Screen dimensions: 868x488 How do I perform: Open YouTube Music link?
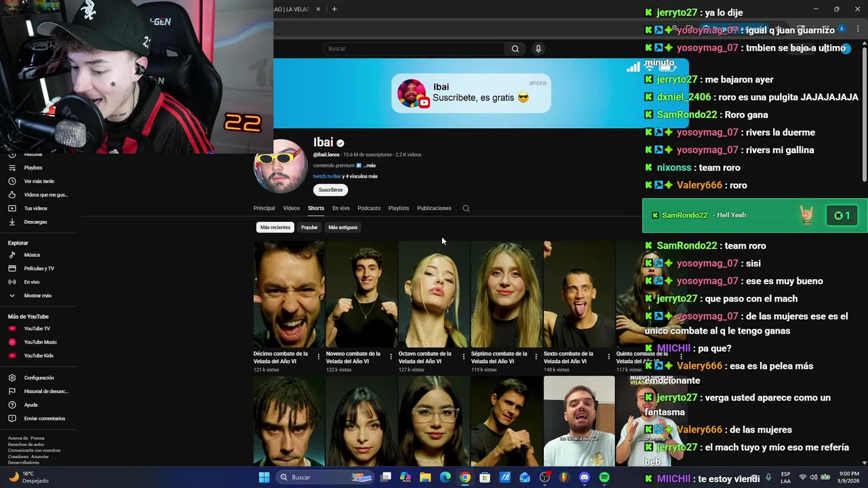40,342
